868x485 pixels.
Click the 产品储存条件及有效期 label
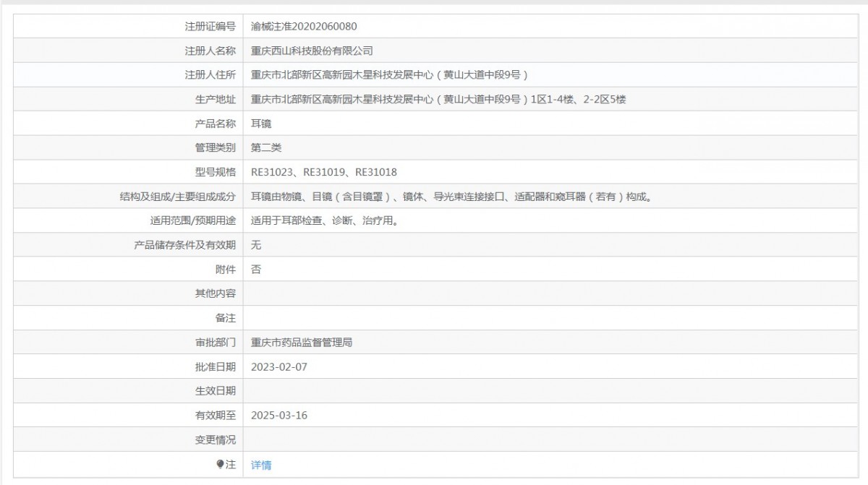(x=185, y=245)
